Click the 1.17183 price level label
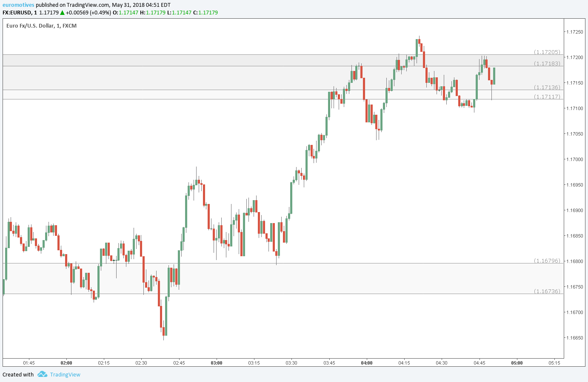The width and height of the screenshot is (588, 382). [548, 63]
